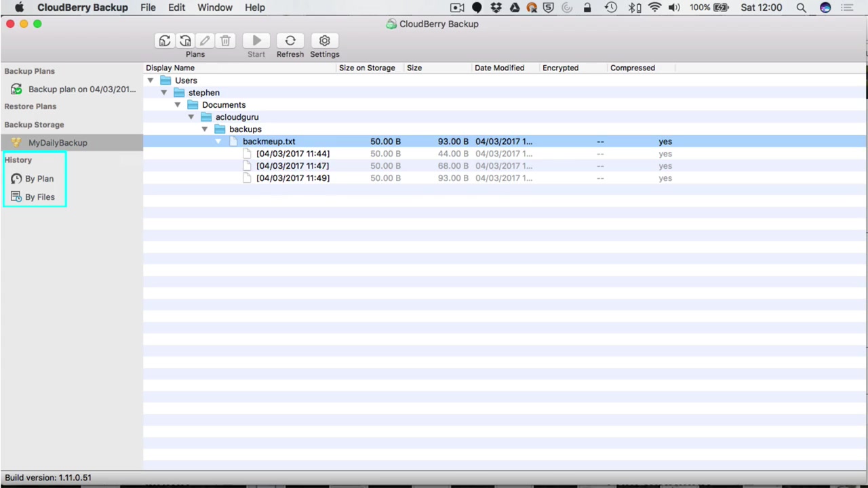Viewport: 868px width, 488px height.
Task: Open the Time Machine menu bar icon
Action: coord(611,7)
